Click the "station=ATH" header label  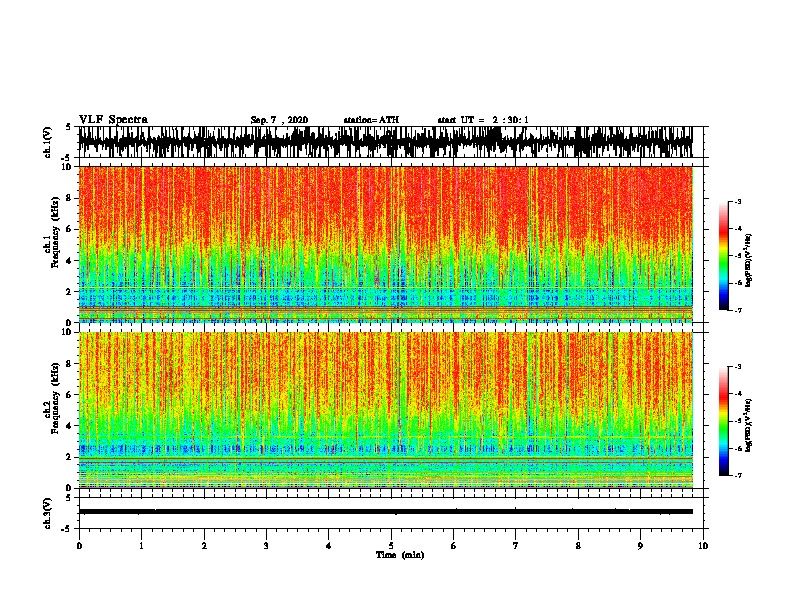pyautogui.click(x=371, y=120)
